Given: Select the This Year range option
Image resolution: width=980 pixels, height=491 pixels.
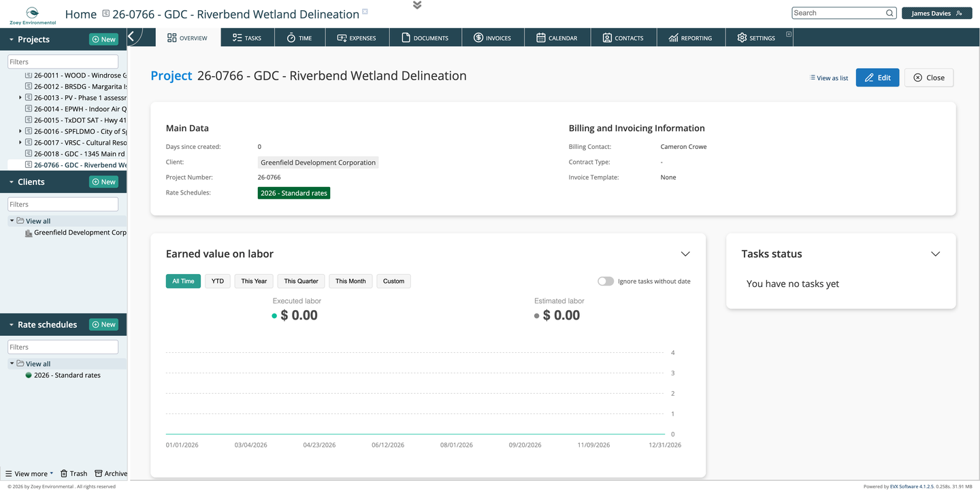Looking at the screenshot, I should click(254, 281).
